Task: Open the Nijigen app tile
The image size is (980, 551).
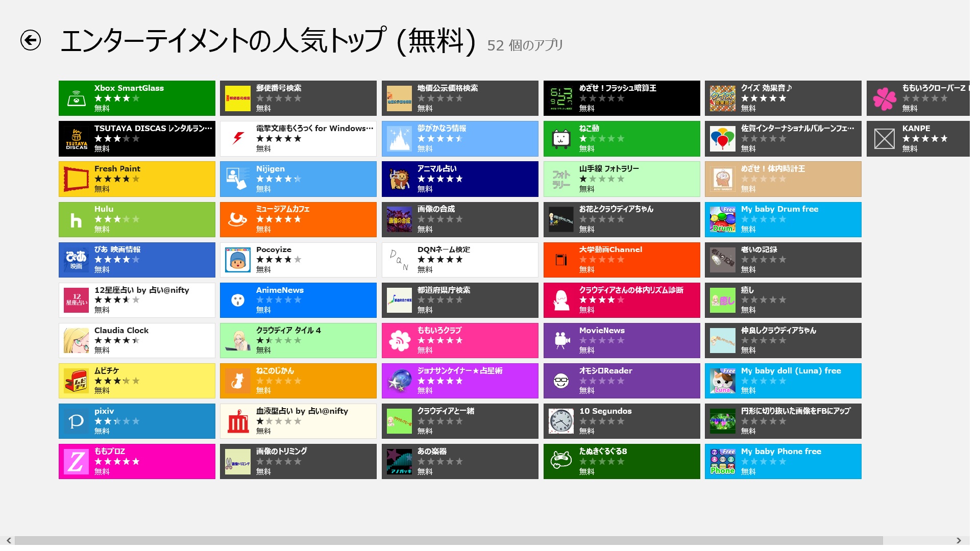Action: point(298,179)
